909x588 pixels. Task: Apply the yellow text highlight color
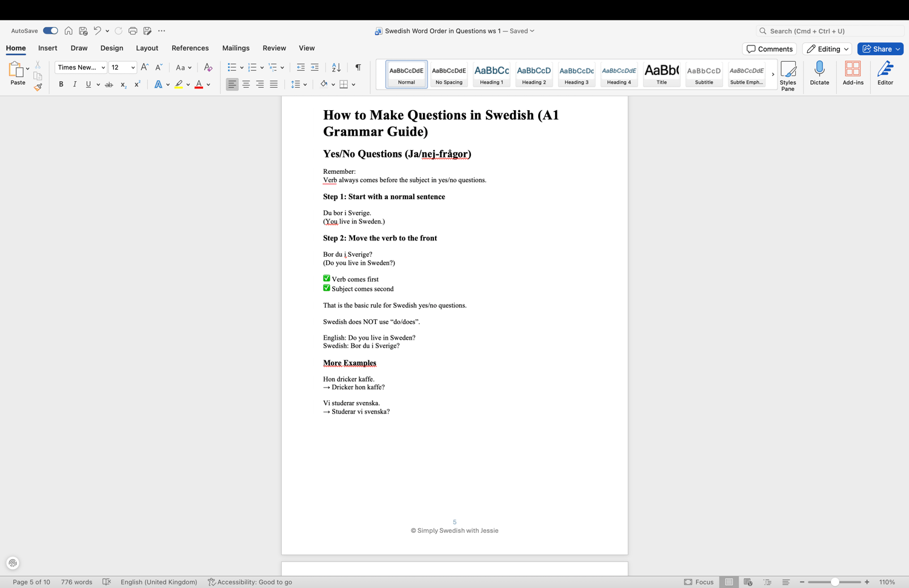pyautogui.click(x=179, y=85)
